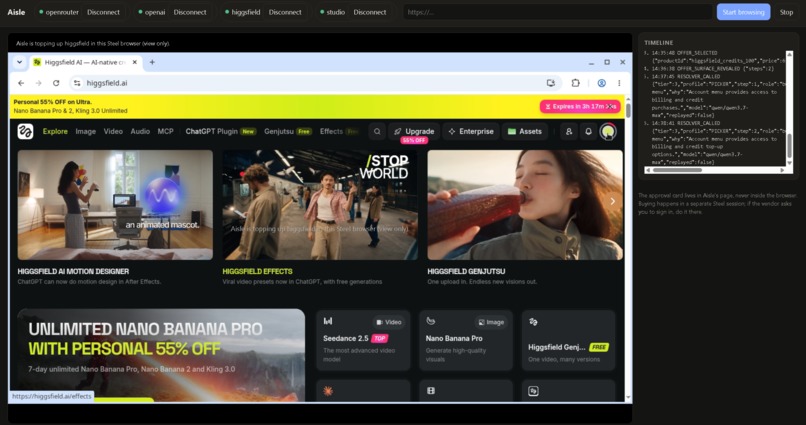Open the Genjutsu nav item
The height and width of the screenshot is (425, 806).
point(288,132)
